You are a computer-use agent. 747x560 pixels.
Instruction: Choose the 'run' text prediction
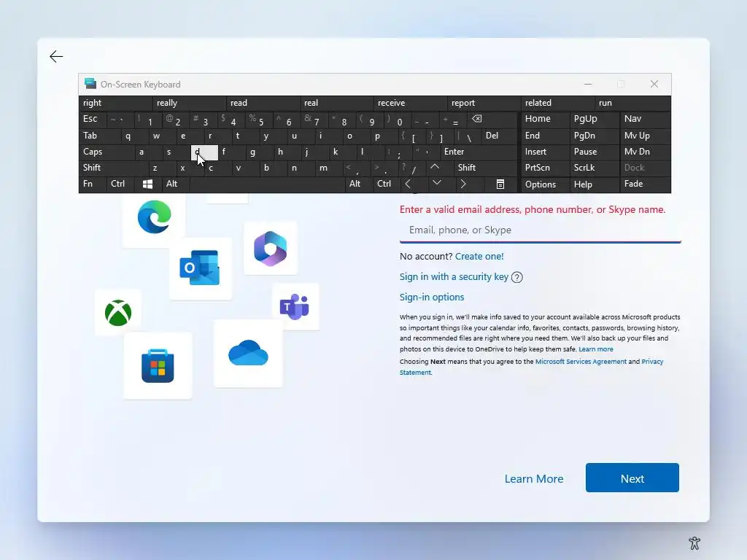tap(632, 103)
